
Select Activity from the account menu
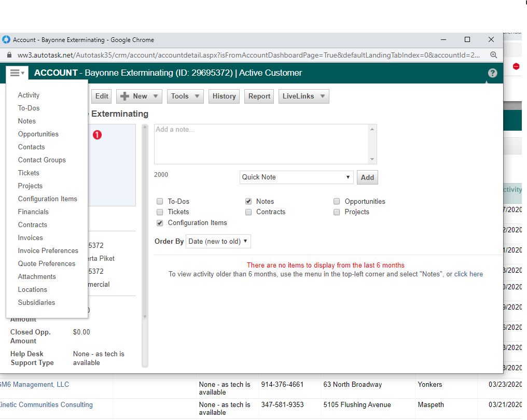(x=29, y=95)
